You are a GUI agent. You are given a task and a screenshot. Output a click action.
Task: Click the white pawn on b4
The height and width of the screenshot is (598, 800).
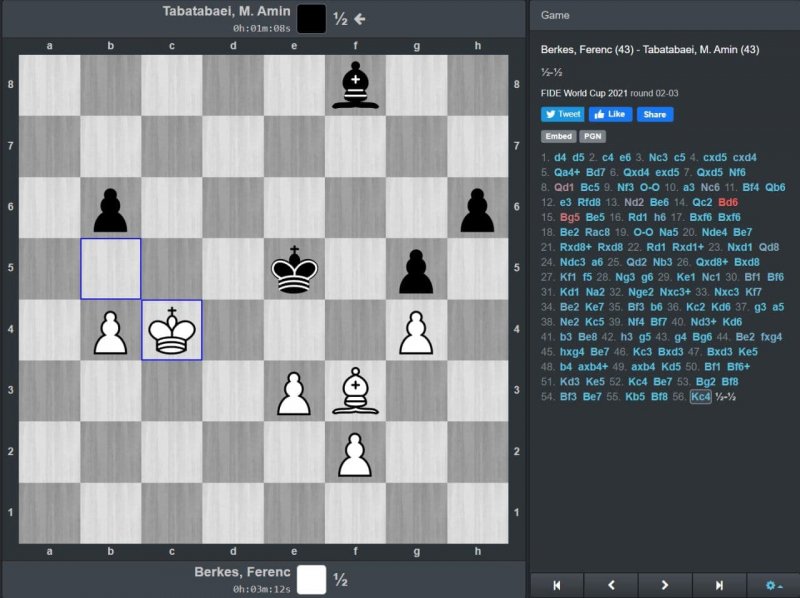[111, 329]
